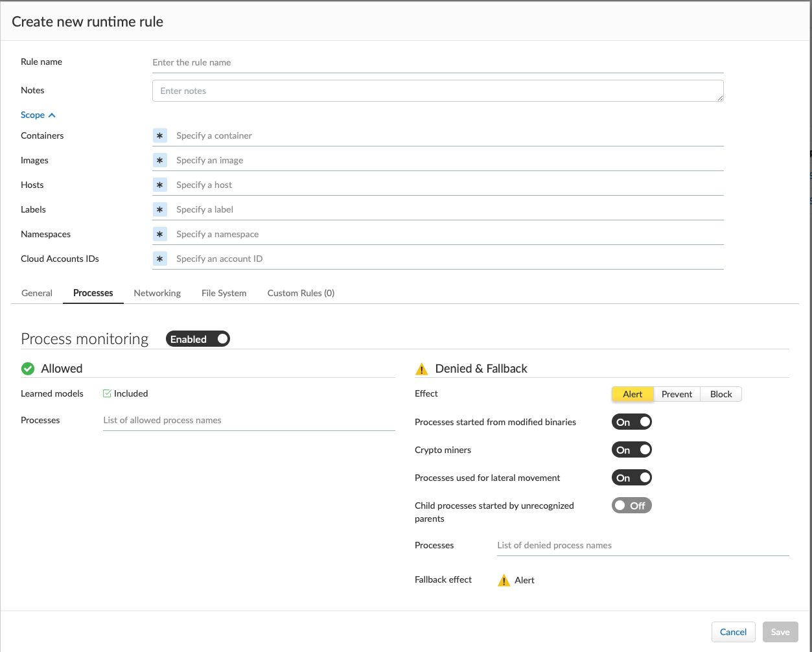Click the asterisk wildcard icon for Containers
The width and height of the screenshot is (812, 652).
point(160,135)
